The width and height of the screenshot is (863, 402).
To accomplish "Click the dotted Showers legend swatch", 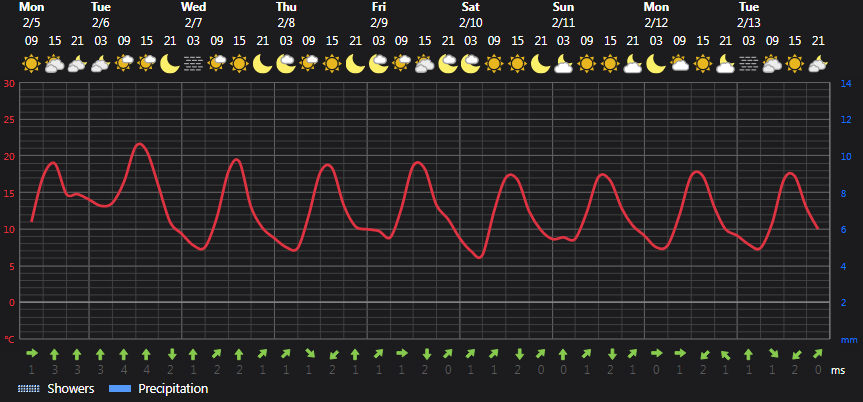I will pyautogui.click(x=29, y=389).
